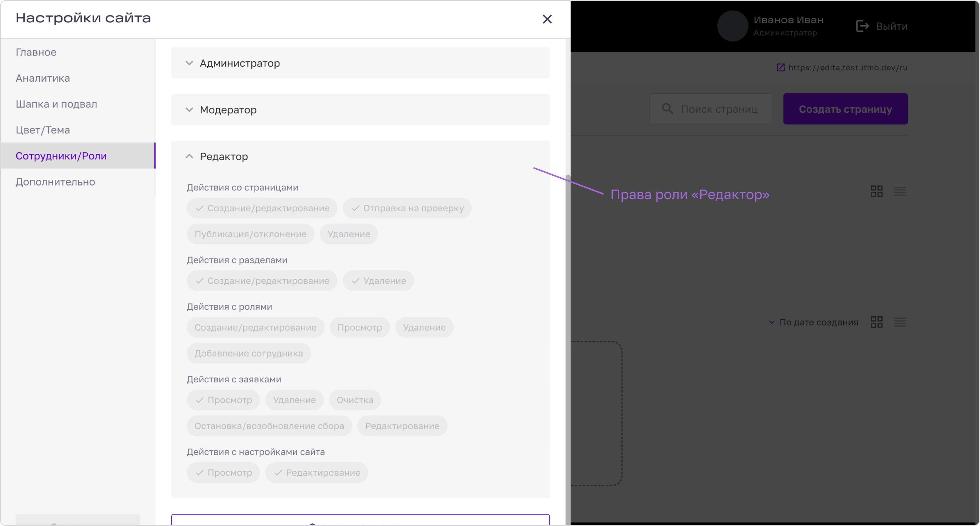Toggle requests Удаление permission chip
The height and width of the screenshot is (526, 980).
coord(294,400)
